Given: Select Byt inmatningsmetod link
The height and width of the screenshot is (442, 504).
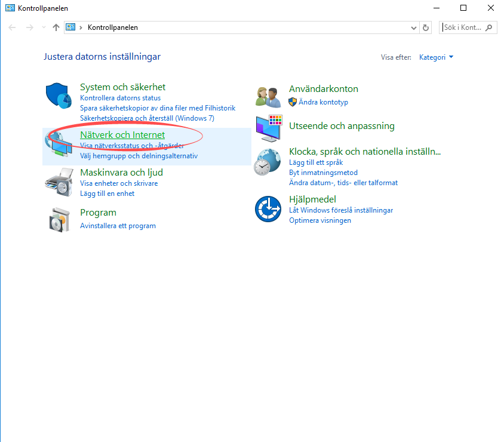Looking at the screenshot, I should pos(323,173).
